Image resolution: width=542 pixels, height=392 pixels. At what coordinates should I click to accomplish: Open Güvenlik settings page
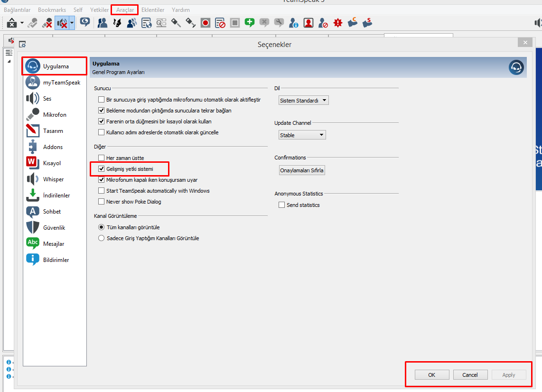55,227
